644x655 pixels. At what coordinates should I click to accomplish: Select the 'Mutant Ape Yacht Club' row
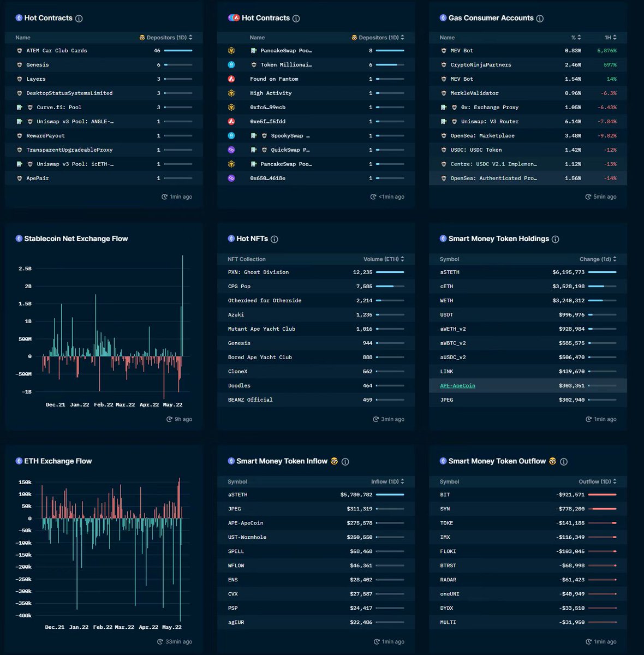pos(315,329)
